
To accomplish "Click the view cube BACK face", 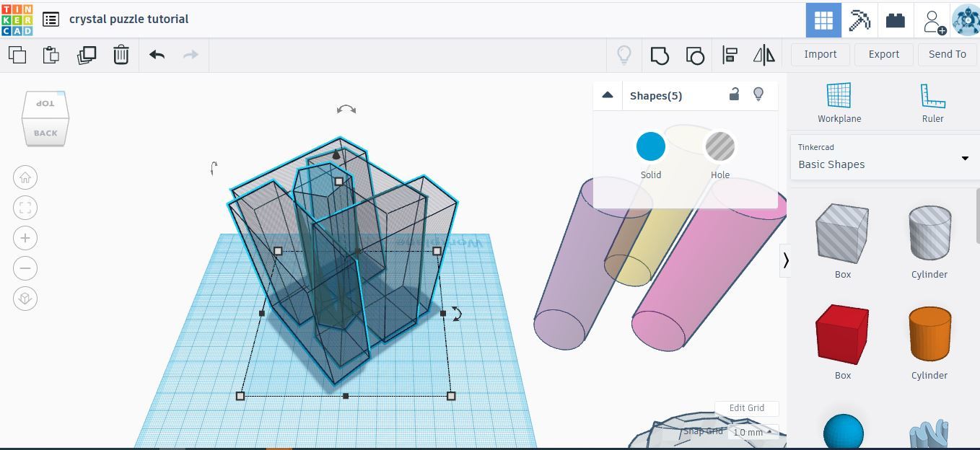I will [x=45, y=133].
